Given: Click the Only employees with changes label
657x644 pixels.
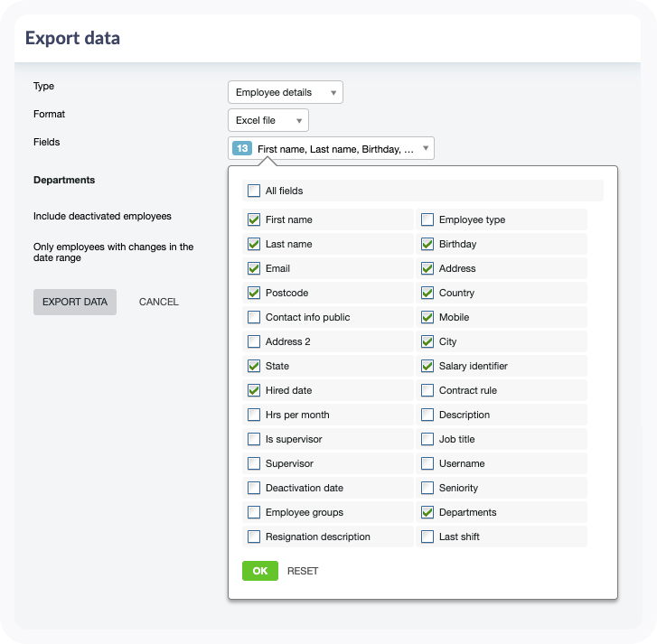Looking at the screenshot, I should point(114,252).
